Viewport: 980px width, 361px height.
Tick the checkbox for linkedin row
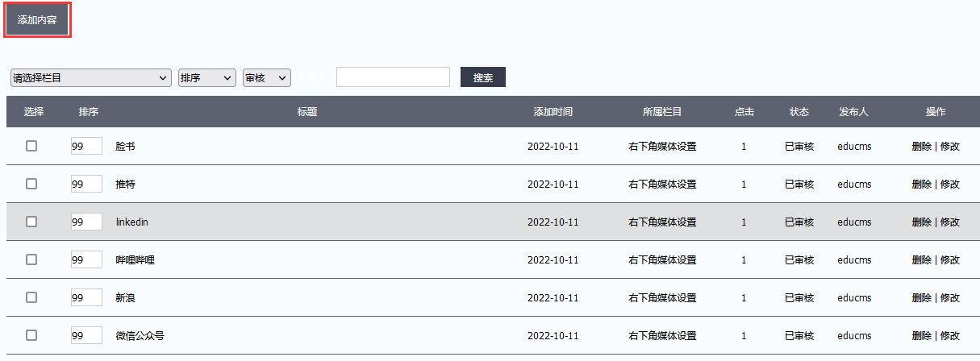[31, 222]
